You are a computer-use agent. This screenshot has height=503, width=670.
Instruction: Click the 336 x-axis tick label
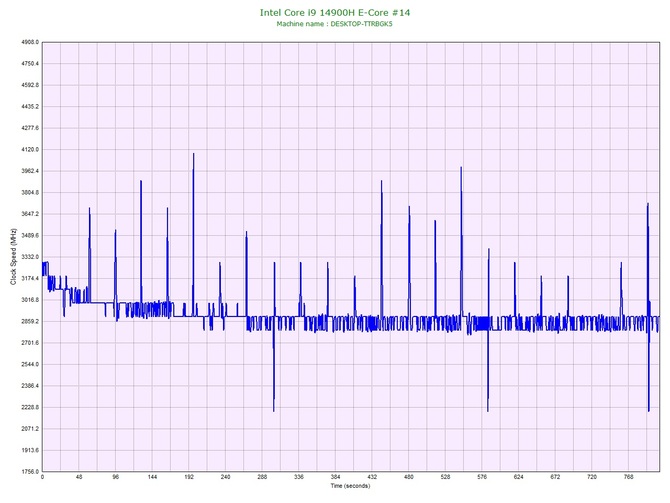click(299, 477)
